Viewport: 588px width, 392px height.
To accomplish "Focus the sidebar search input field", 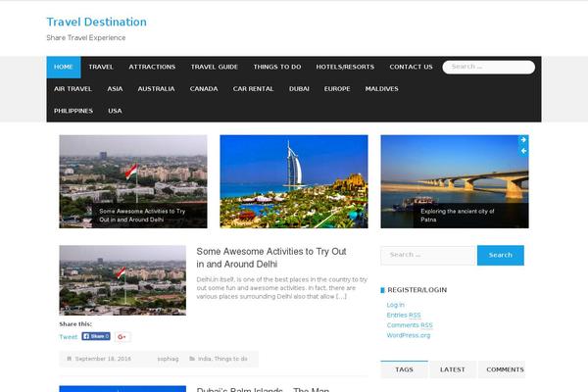I will [428, 255].
